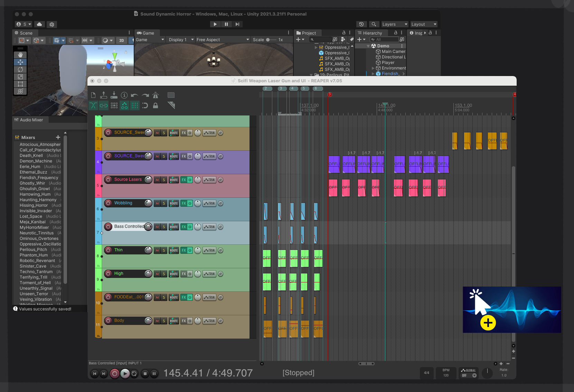
Task: Open project settings info icon in REAPER
Action: tap(124, 95)
